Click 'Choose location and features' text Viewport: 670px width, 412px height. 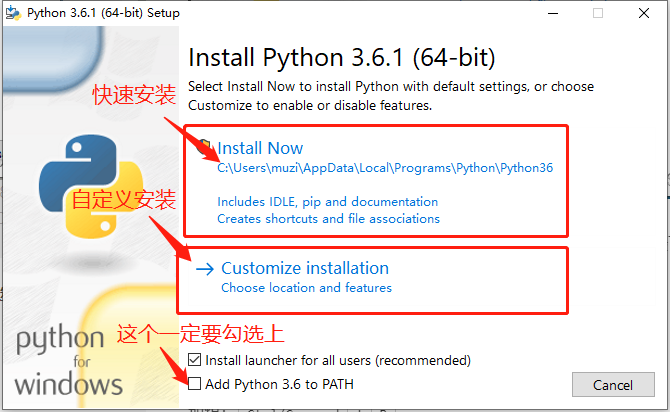click(306, 288)
